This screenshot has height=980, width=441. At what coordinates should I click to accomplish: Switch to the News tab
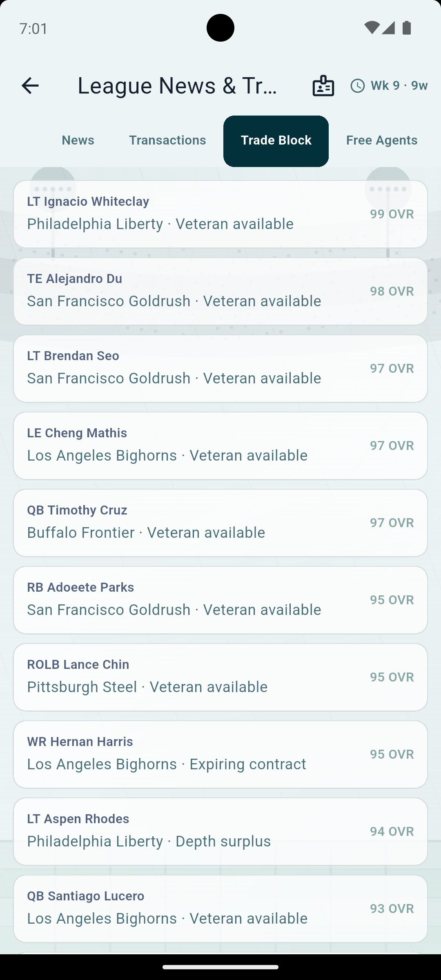click(x=78, y=140)
